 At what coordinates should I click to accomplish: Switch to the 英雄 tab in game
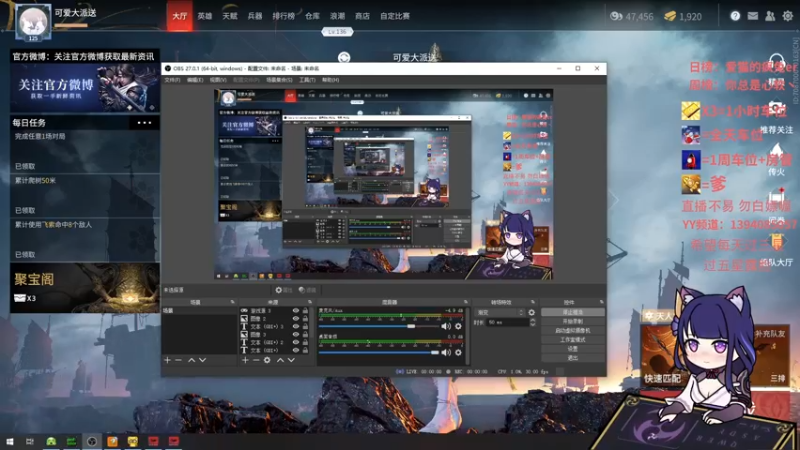pyautogui.click(x=205, y=16)
